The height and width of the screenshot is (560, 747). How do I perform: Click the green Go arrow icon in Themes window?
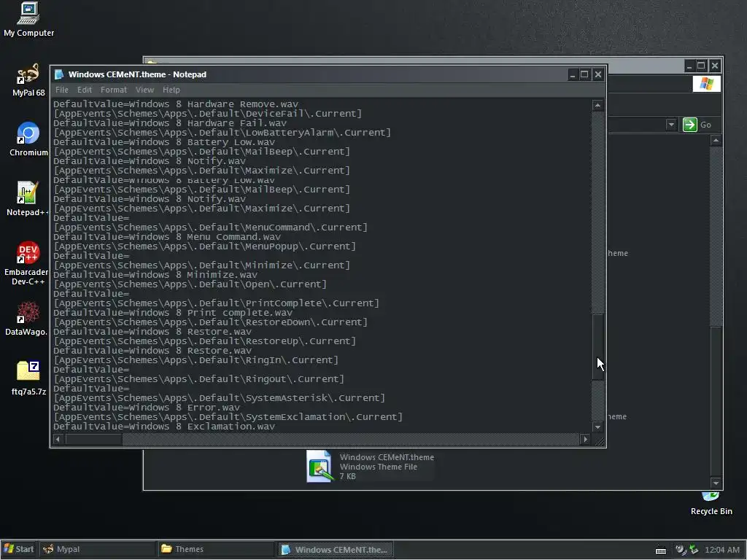coord(689,125)
